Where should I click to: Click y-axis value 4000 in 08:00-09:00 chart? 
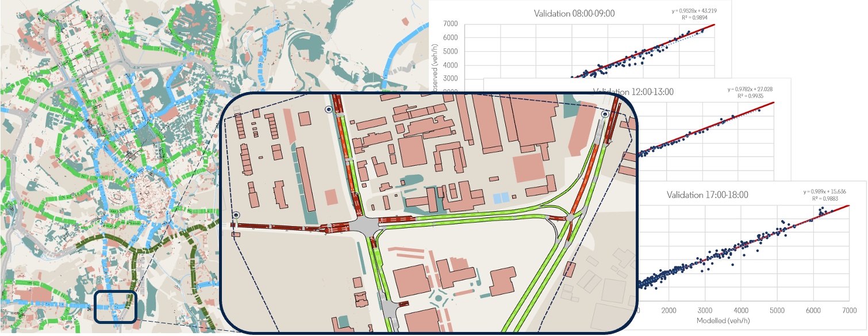[x=450, y=64]
